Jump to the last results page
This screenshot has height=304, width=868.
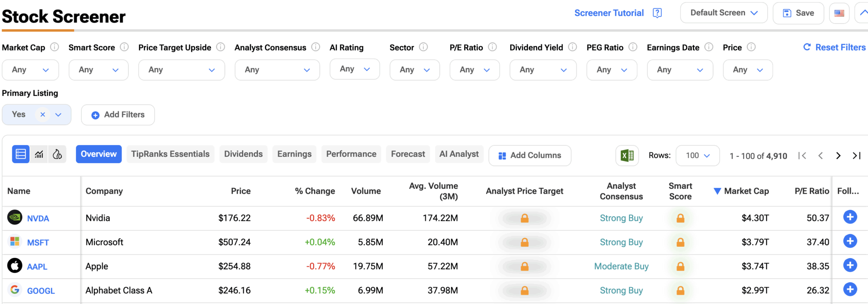pyautogui.click(x=856, y=156)
